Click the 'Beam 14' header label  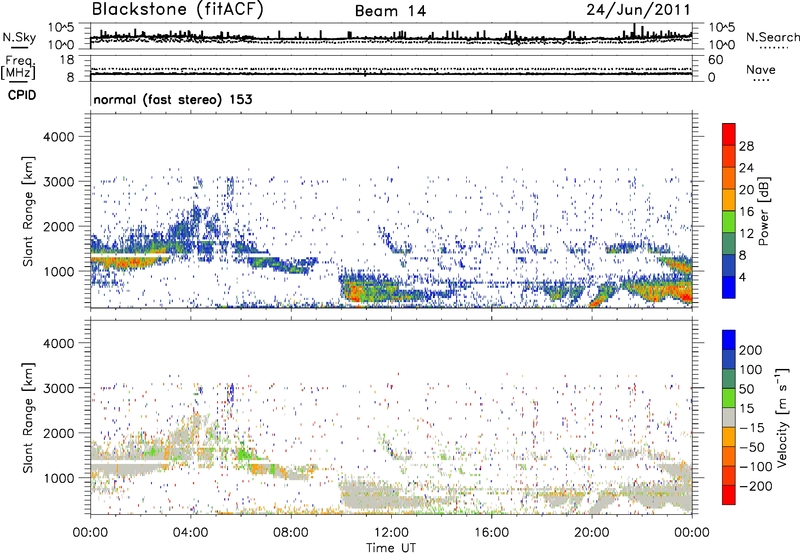[x=390, y=11]
